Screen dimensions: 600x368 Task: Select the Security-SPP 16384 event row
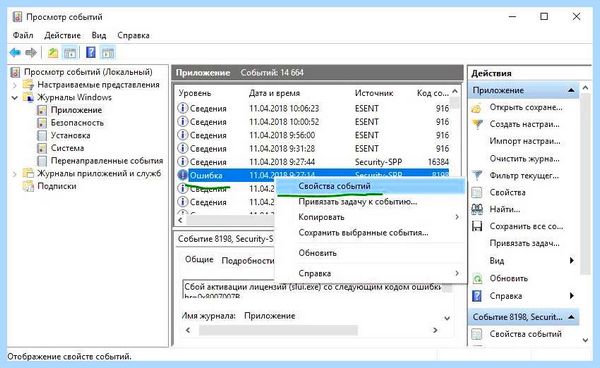pyautogui.click(x=313, y=162)
